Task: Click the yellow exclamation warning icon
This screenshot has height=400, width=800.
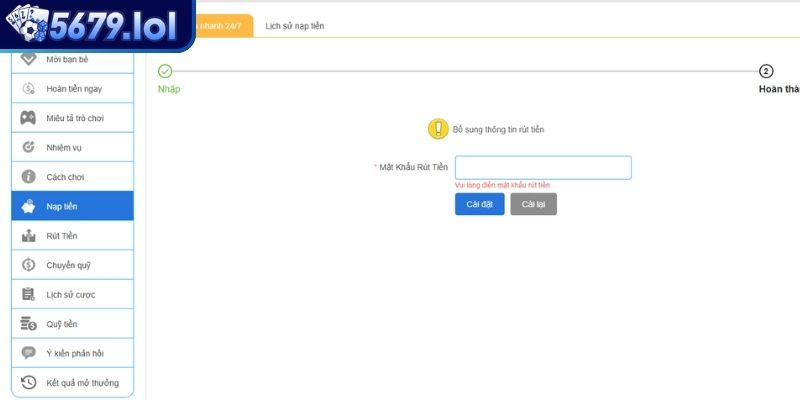Action: 438,129
